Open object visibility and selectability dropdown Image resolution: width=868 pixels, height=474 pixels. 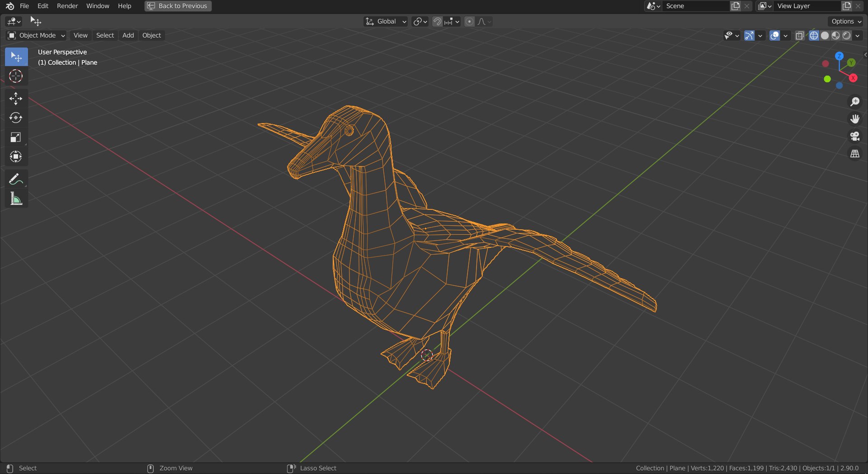point(731,35)
